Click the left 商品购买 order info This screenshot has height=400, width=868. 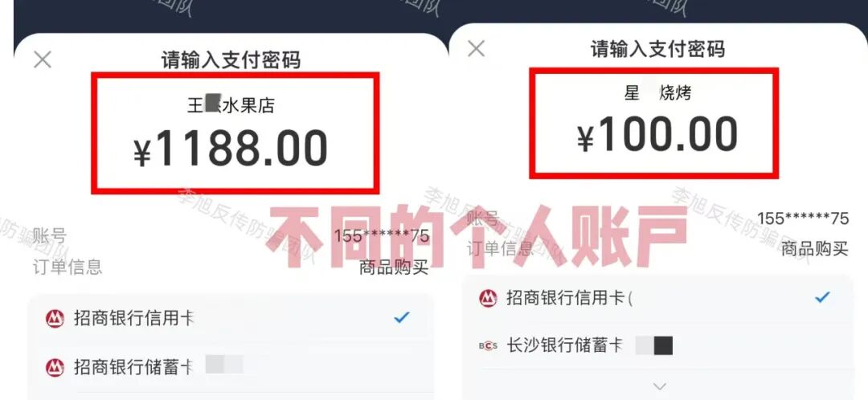pyautogui.click(x=394, y=267)
